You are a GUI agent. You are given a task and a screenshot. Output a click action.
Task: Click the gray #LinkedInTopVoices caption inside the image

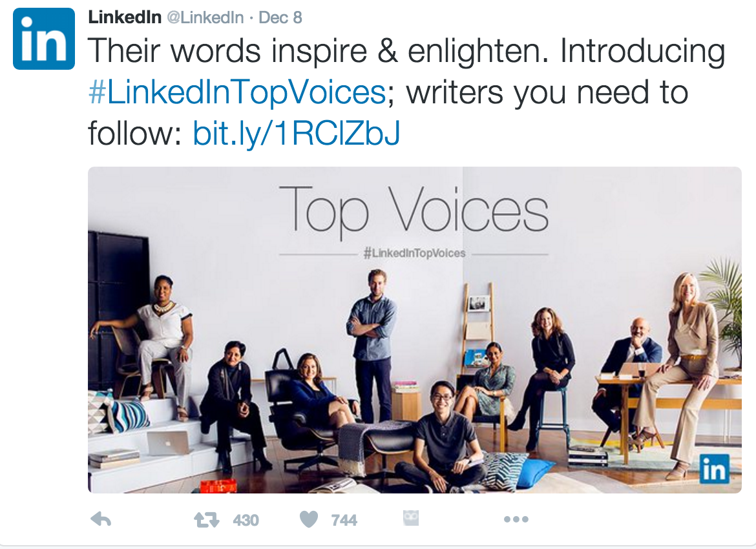414,253
